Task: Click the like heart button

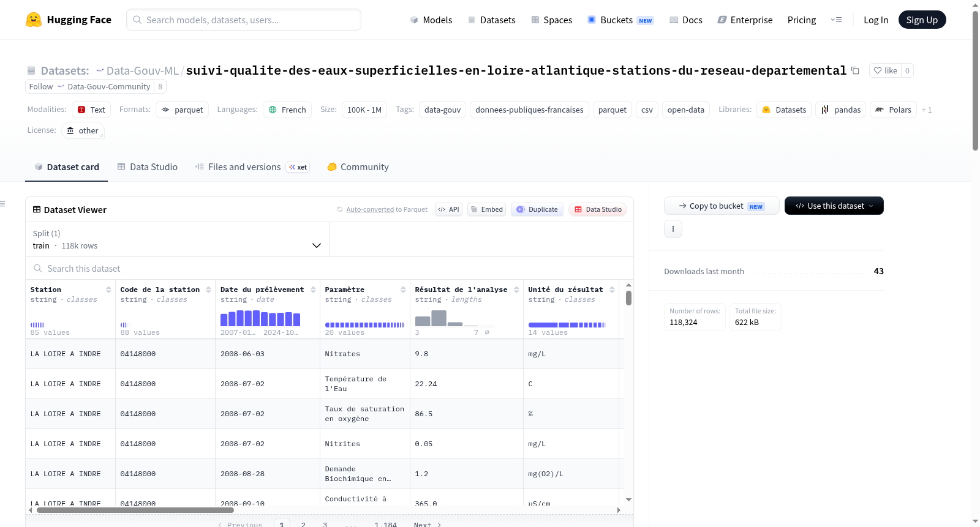Action: click(885, 70)
